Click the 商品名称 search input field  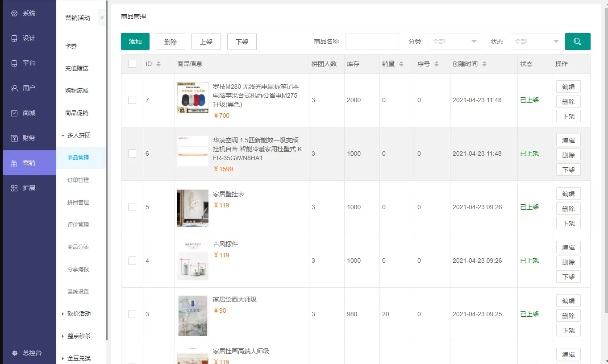point(372,41)
